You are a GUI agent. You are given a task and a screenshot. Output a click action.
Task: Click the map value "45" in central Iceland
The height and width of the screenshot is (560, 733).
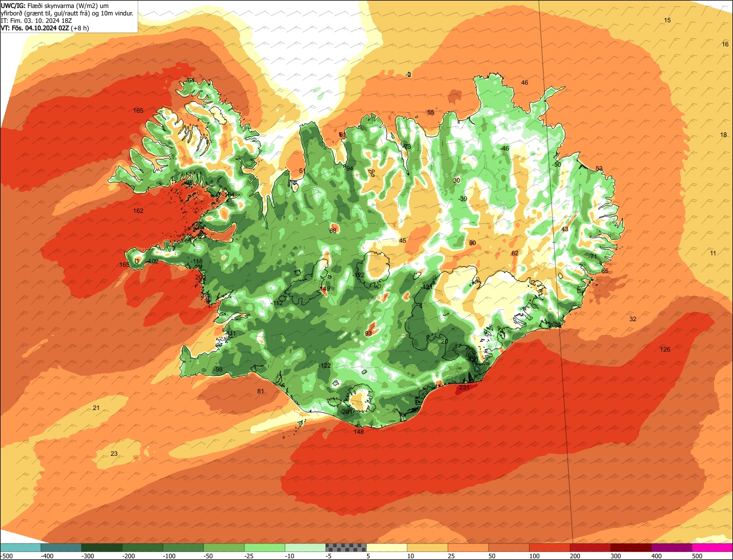[403, 240]
